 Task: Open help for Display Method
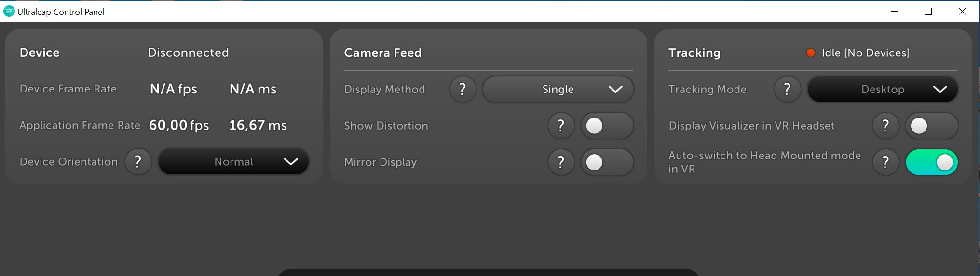coord(463,89)
